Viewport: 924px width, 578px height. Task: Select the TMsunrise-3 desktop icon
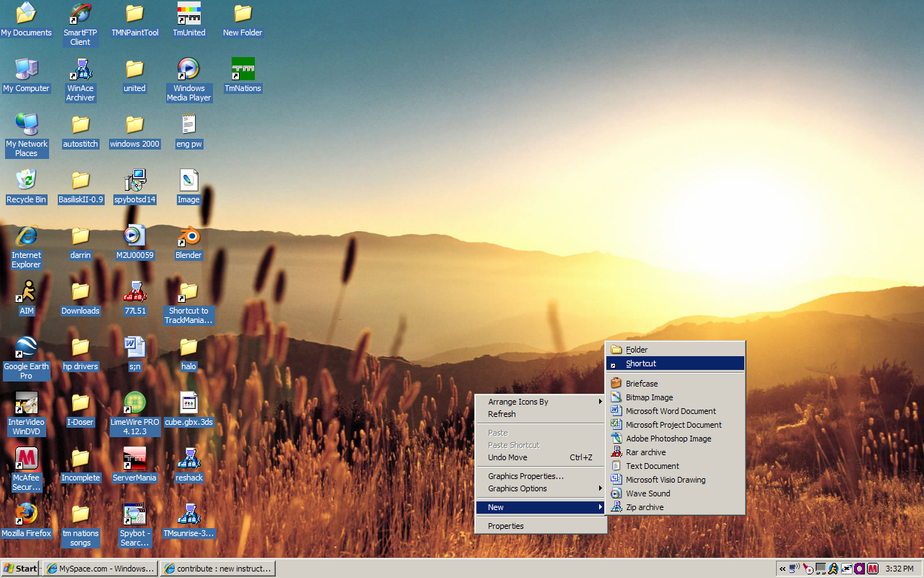(x=189, y=520)
